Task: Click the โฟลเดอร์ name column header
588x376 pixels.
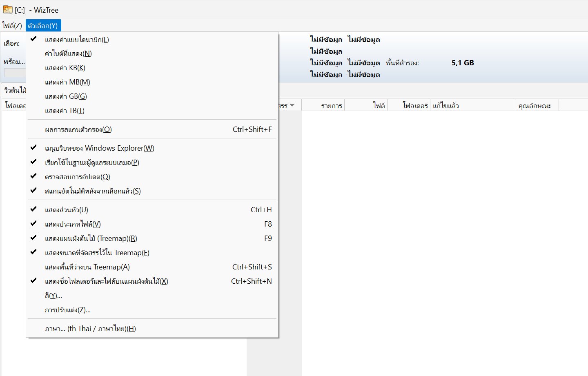Action: pyautogui.click(x=15, y=106)
